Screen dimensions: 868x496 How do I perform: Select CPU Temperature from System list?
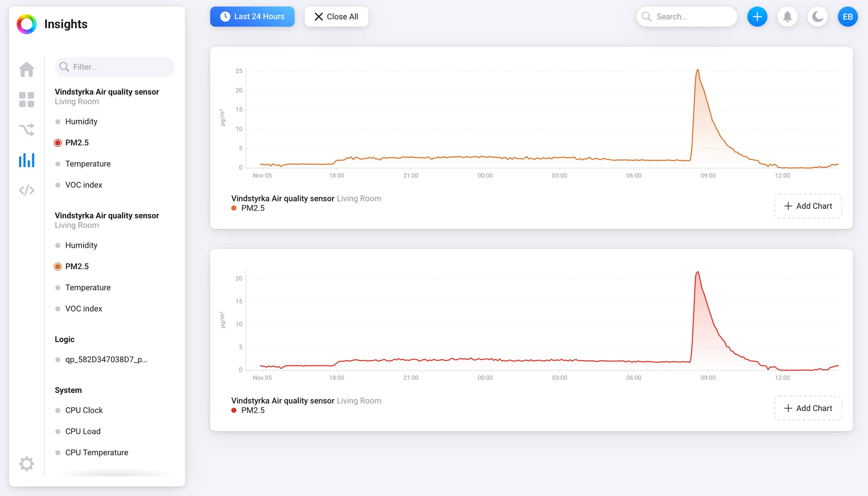coord(96,453)
